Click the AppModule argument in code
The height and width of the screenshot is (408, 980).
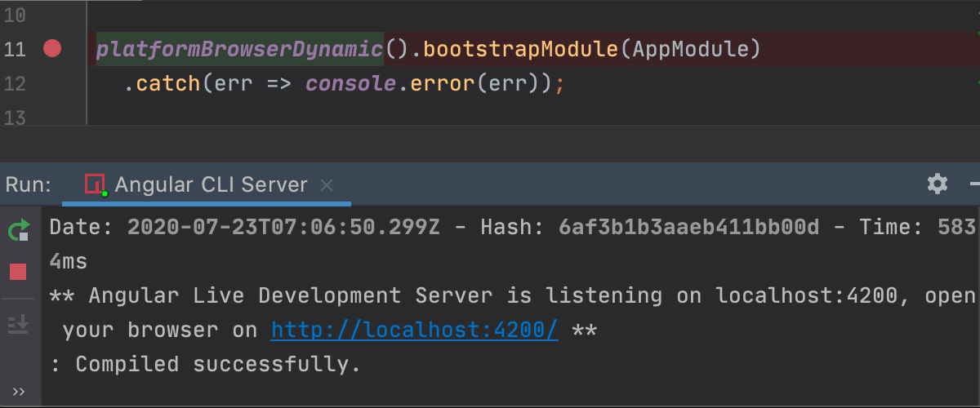(690, 50)
